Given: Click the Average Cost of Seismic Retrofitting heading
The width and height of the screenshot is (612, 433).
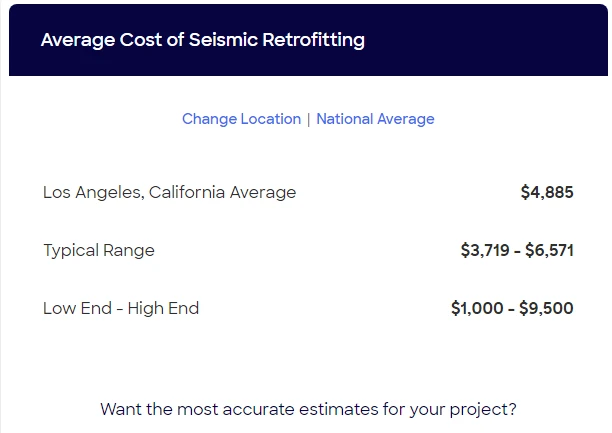Looking at the screenshot, I should [x=202, y=41].
